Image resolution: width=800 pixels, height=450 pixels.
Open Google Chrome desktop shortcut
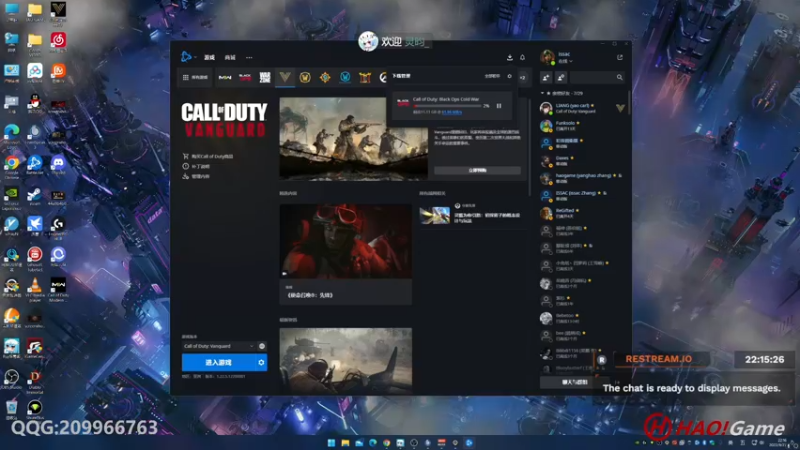[x=12, y=166]
